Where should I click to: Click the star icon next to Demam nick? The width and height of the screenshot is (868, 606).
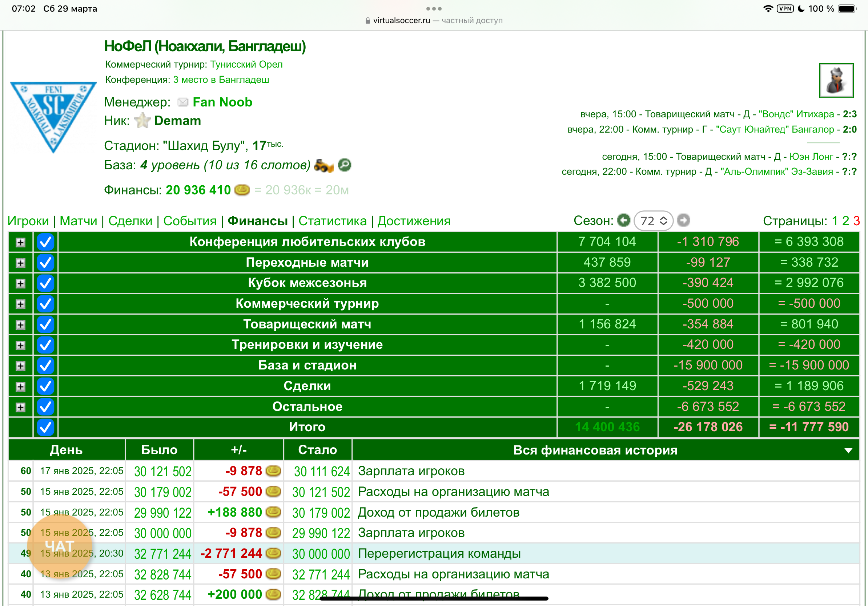point(142,121)
